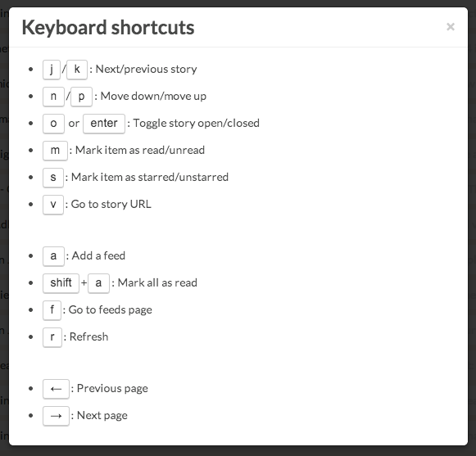Click the 'k' key badge
The height and width of the screenshot is (456, 476).
pos(77,70)
